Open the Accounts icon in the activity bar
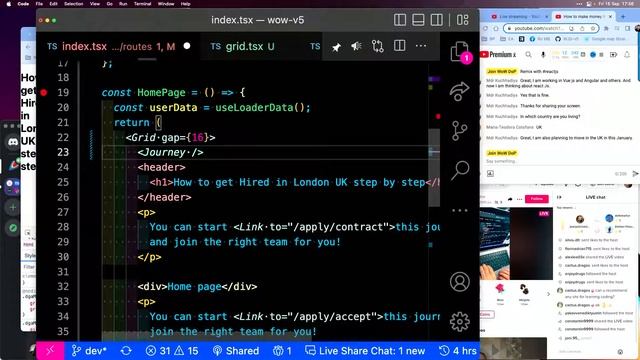Screen dimensions: 640x360 point(460,282)
